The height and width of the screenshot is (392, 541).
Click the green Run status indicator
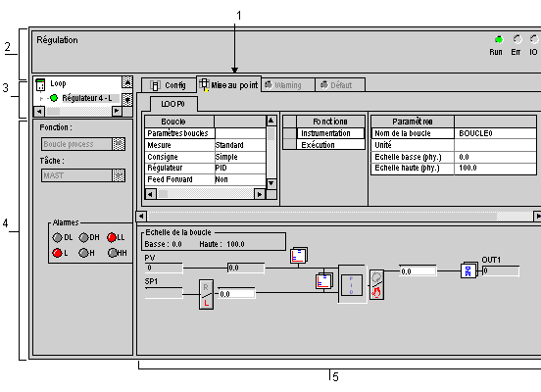pos(498,39)
